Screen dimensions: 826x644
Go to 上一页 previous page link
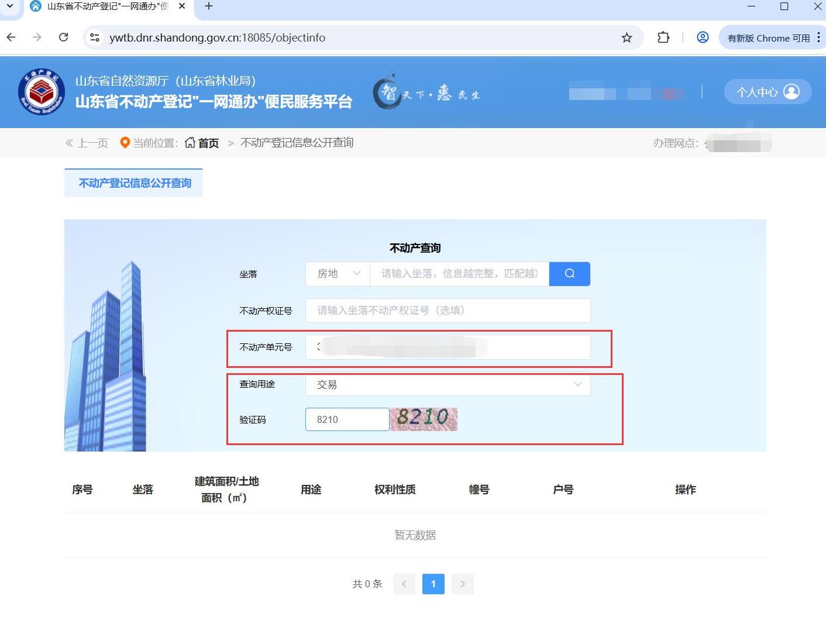click(87, 143)
